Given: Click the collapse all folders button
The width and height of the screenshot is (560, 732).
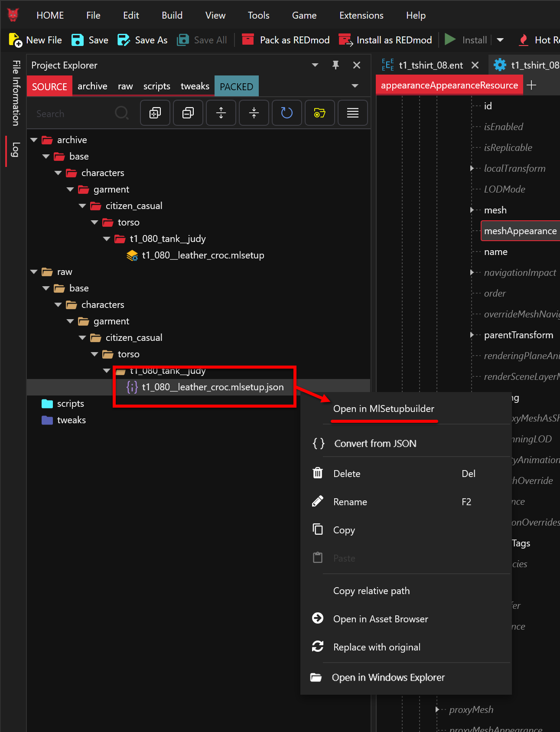Looking at the screenshot, I should 188,113.
